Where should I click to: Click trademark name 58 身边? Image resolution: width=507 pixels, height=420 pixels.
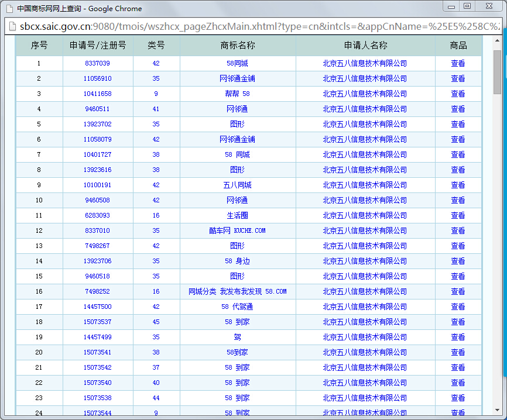point(237,261)
